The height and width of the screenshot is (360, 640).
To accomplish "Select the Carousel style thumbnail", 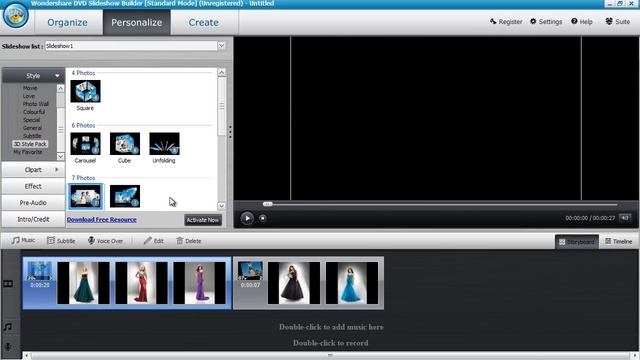I will (85, 144).
